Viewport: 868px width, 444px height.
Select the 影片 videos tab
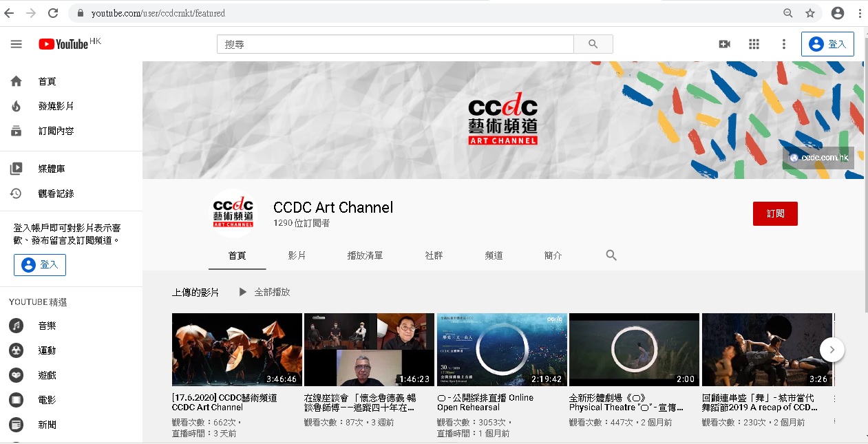297,255
